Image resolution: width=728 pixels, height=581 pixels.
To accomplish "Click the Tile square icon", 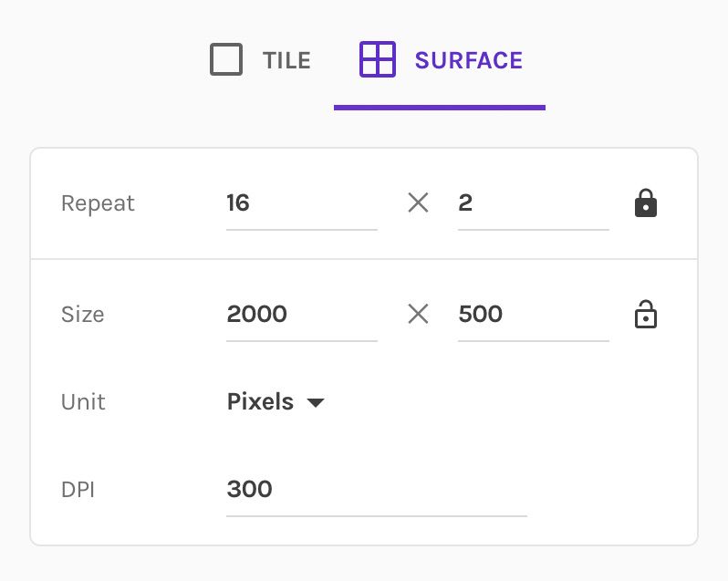I will click(x=226, y=59).
